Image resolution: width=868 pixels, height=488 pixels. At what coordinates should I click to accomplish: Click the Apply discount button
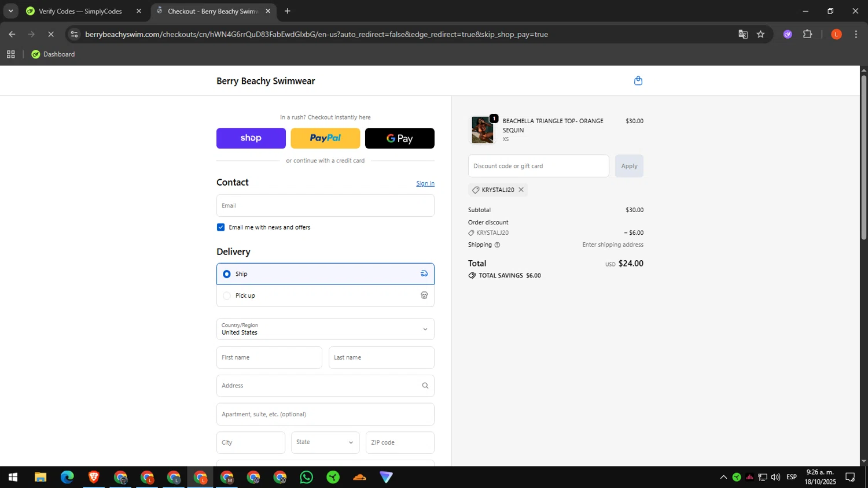point(629,166)
